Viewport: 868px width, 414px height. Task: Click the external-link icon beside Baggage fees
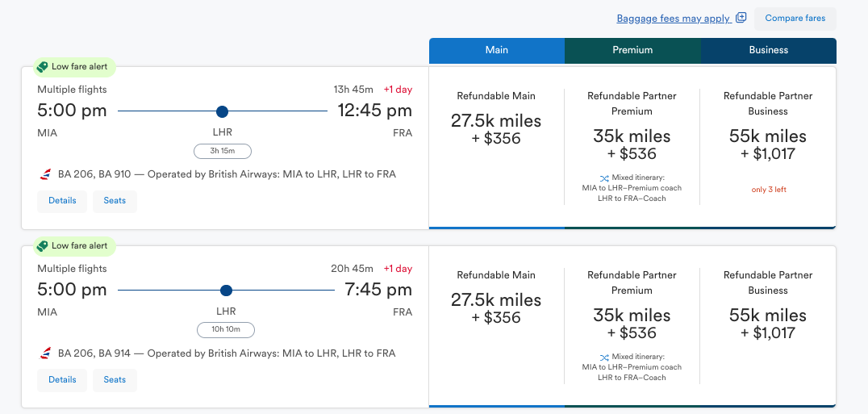pos(741,18)
